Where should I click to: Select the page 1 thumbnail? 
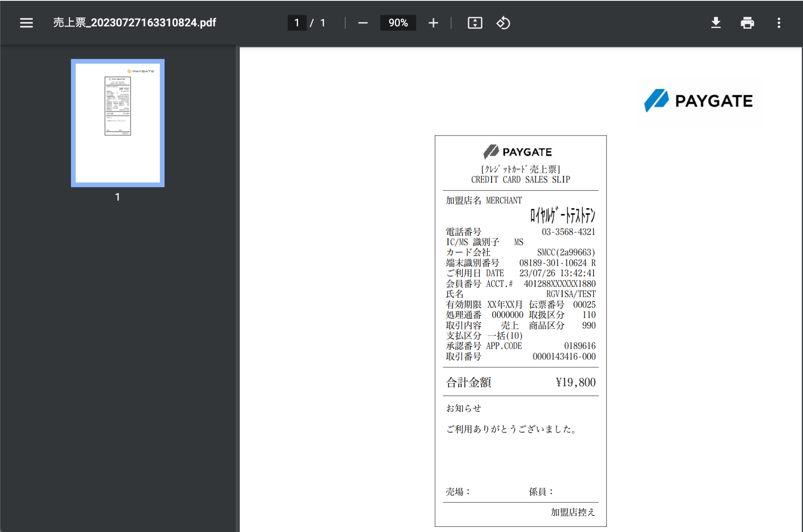118,123
